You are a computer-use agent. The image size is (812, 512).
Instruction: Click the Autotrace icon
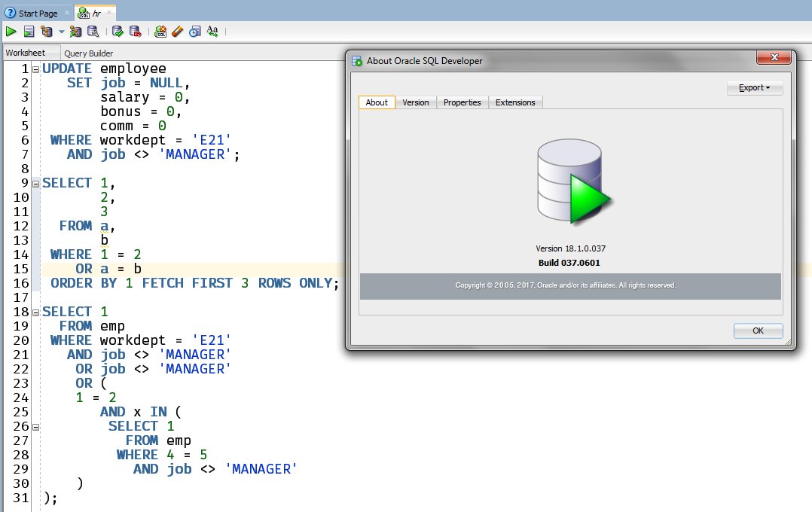75,32
